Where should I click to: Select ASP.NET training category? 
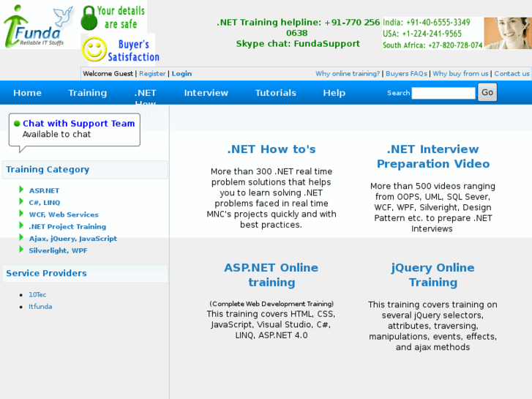44,190
